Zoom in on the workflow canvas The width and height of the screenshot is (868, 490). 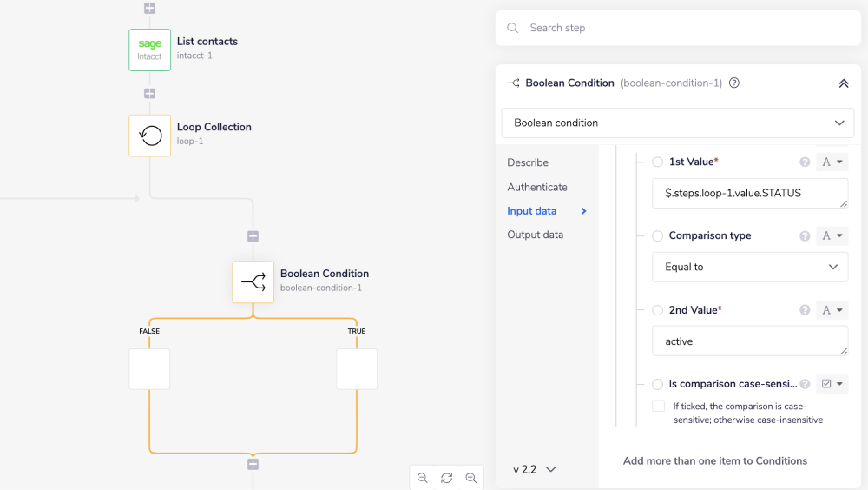pyautogui.click(x=470, y=478)
